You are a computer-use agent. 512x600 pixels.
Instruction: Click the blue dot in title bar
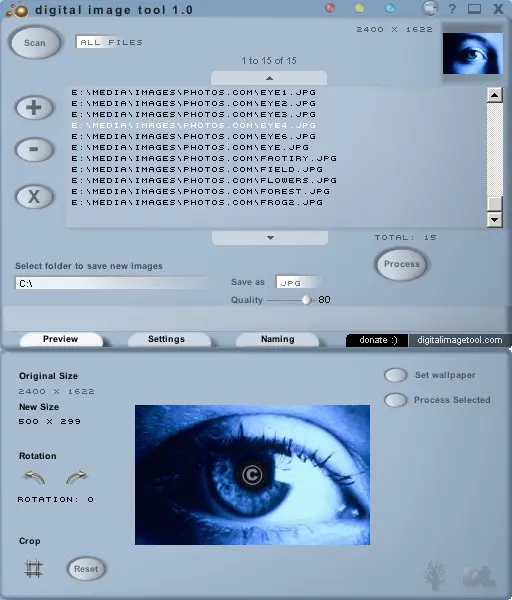pyautogui.click(x=390, y=8)
